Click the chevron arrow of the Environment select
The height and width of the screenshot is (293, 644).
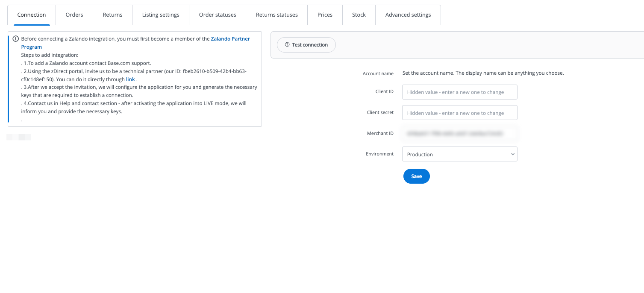coord(512,155)
